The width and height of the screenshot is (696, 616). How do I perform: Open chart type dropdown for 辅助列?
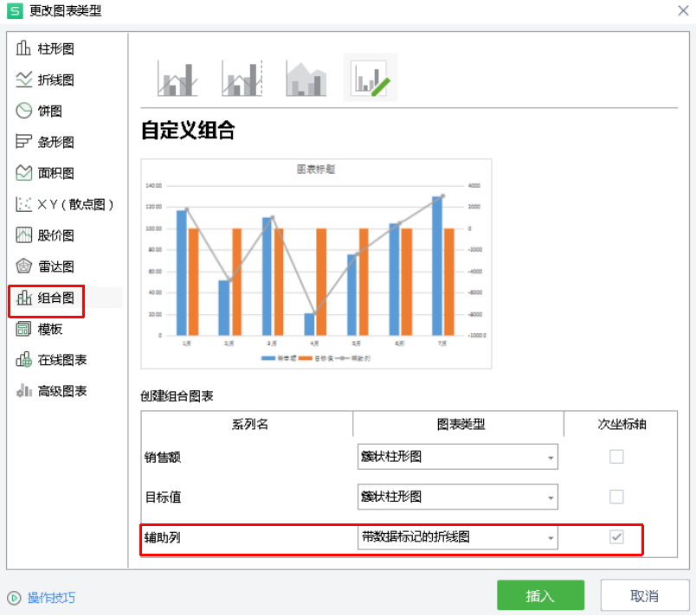(x=458, y=537)
